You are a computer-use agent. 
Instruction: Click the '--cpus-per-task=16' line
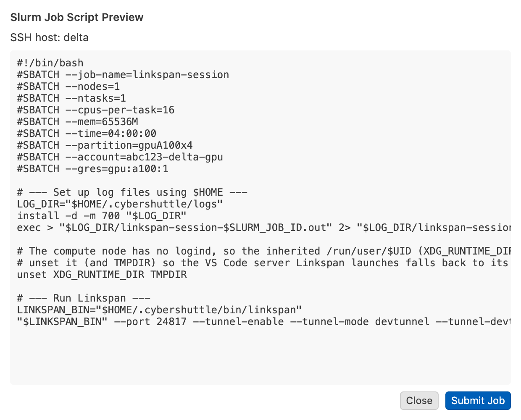click(x=96, y=110)
